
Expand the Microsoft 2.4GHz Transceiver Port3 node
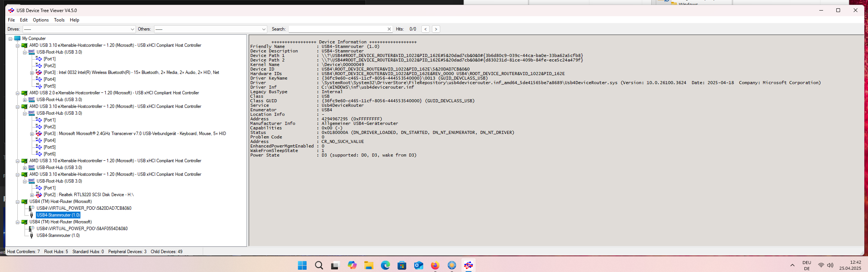click(32, 134)
